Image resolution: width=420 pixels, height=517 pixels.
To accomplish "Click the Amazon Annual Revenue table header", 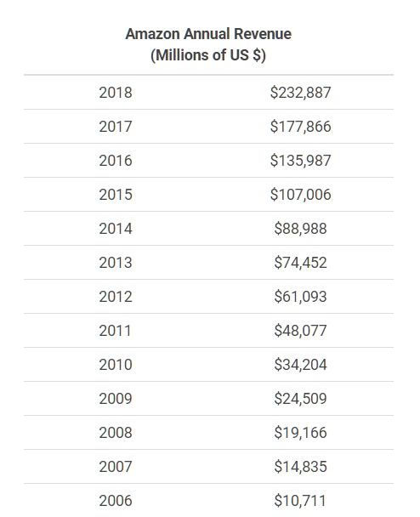I will coord(208,44).
